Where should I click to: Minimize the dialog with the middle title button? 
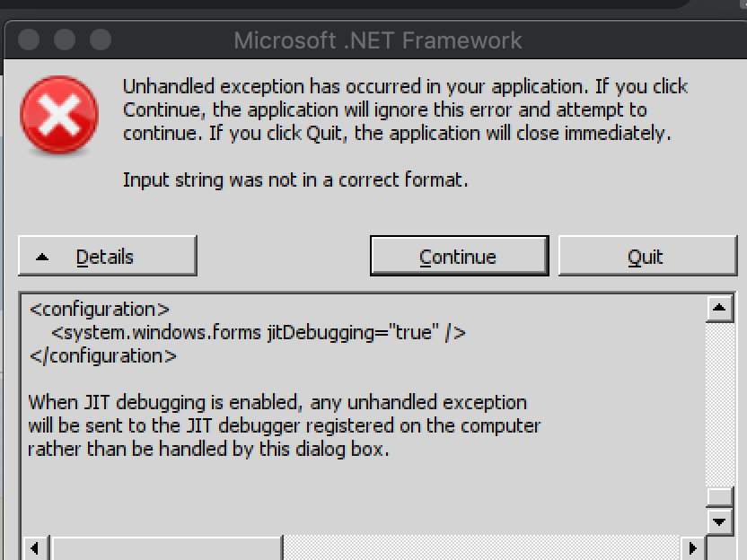tap(65, 40)
